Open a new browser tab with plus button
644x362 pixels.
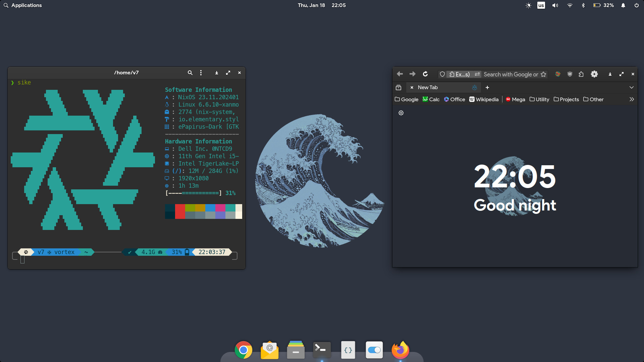point(487,87)
